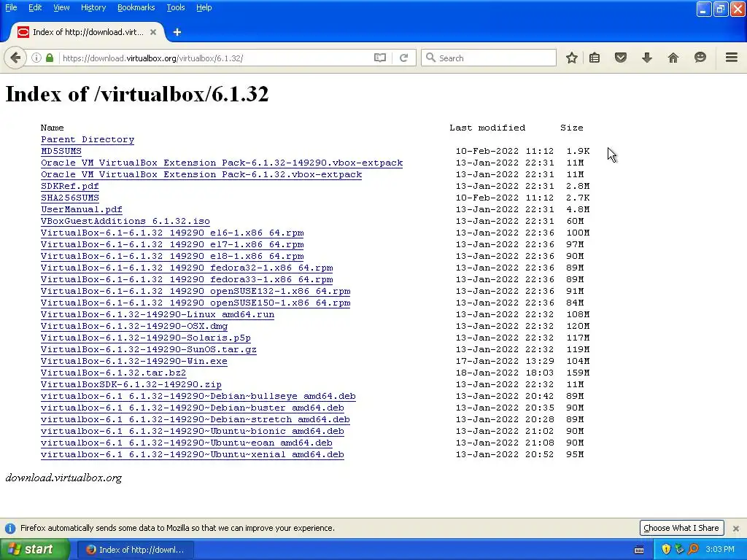
Task: Open a new tab with plus button
Action: coord(177,32)
